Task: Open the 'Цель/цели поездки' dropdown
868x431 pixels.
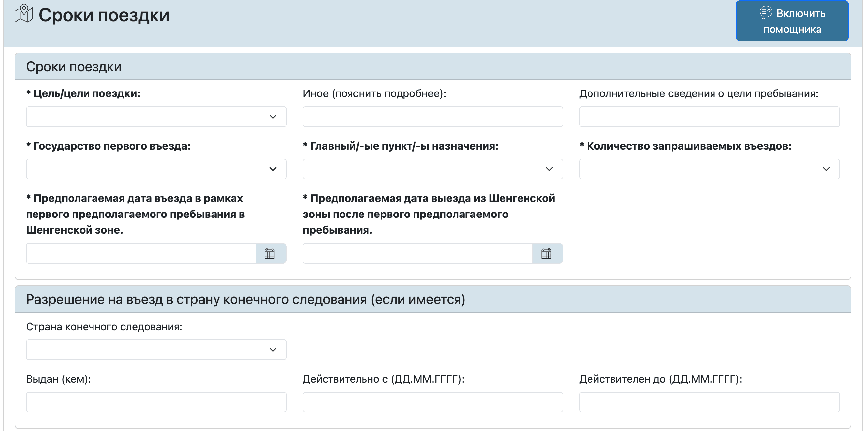Action: (x=156, y=117)
